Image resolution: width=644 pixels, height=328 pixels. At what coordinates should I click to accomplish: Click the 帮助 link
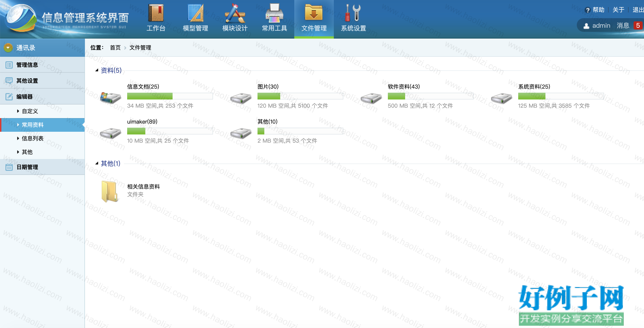599,10
